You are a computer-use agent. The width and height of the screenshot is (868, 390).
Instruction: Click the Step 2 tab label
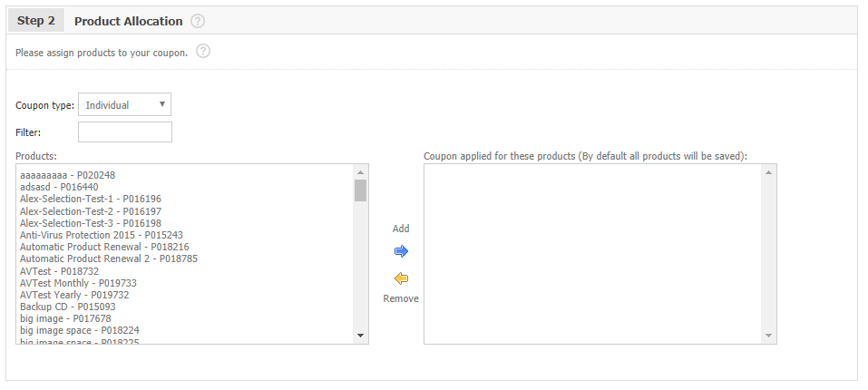(x=36, y=21)
